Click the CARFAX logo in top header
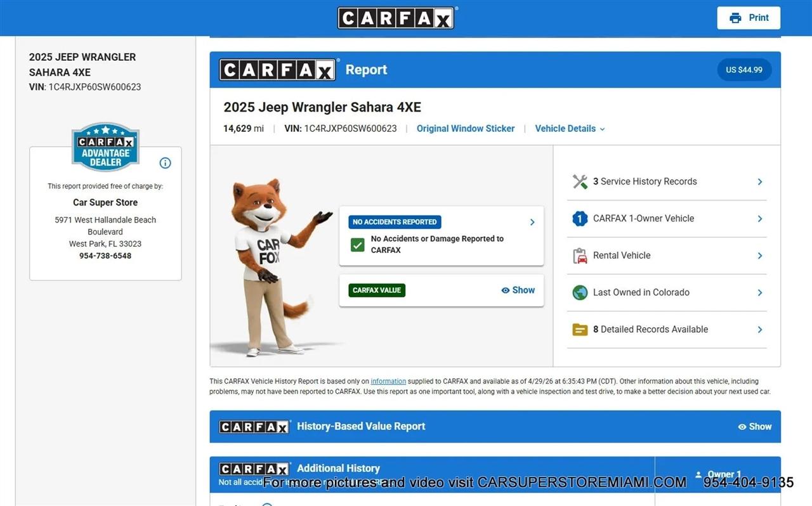Screen dimensions: 812x506 [396, 18]
